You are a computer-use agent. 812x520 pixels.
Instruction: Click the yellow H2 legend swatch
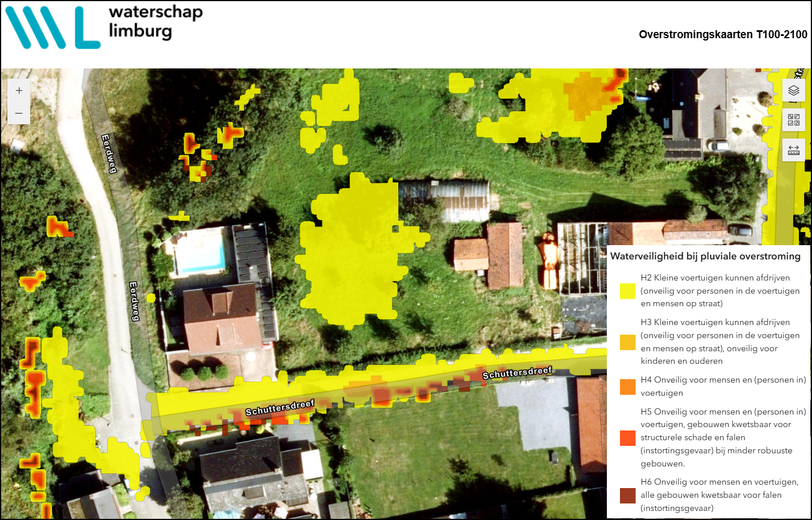tap(627, 291)
